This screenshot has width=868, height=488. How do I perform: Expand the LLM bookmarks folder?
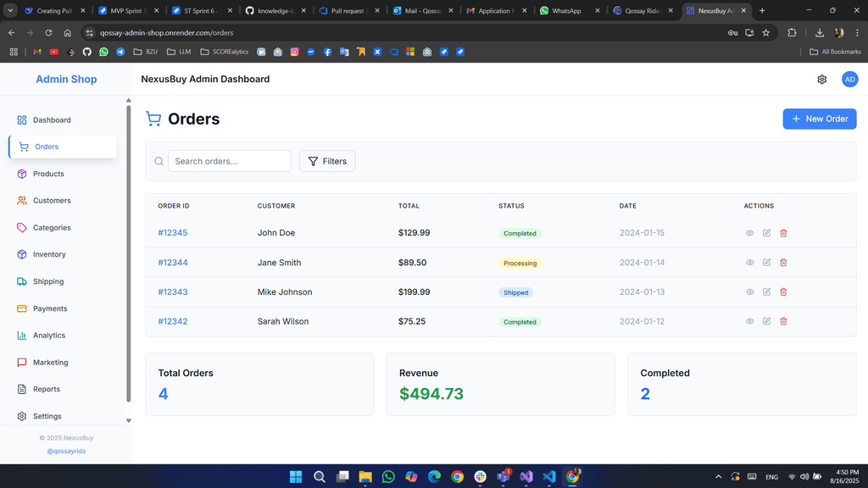click(179, 52)
